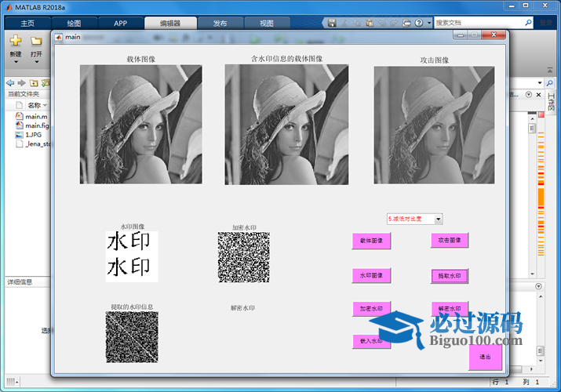Expand the quick access toolbar options arrow
The image size is (561, 392).
(429, 23)
